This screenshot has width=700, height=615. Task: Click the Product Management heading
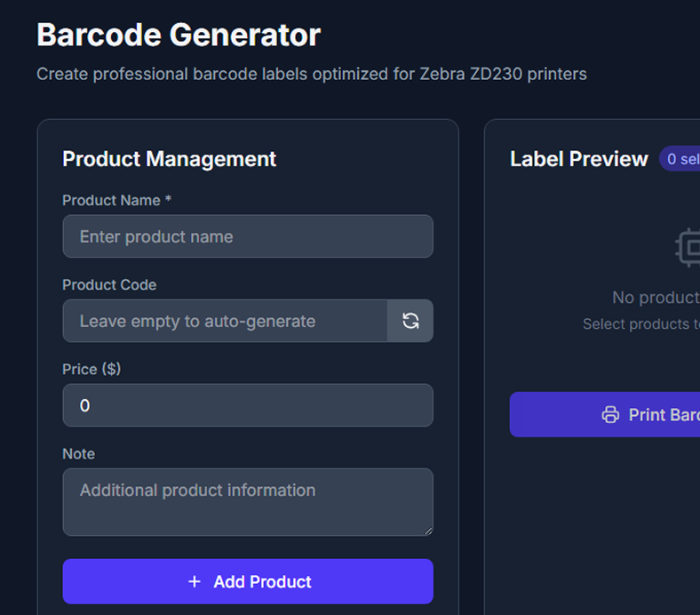pyautogui.click(x=169, y=159)
